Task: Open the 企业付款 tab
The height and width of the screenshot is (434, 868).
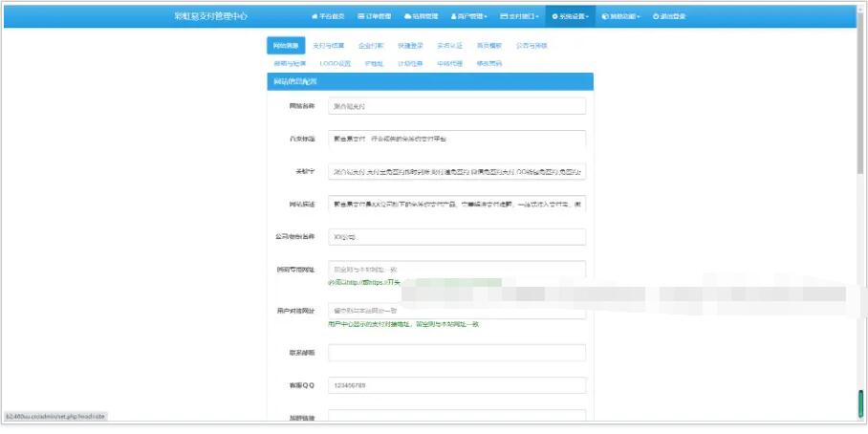Action: pyautogui.click(x=370, y=46)
